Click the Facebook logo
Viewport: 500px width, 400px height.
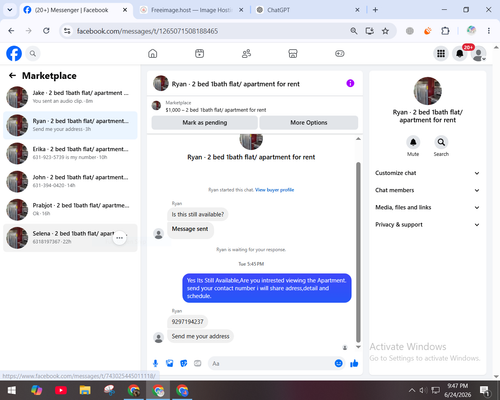[14, 53]
